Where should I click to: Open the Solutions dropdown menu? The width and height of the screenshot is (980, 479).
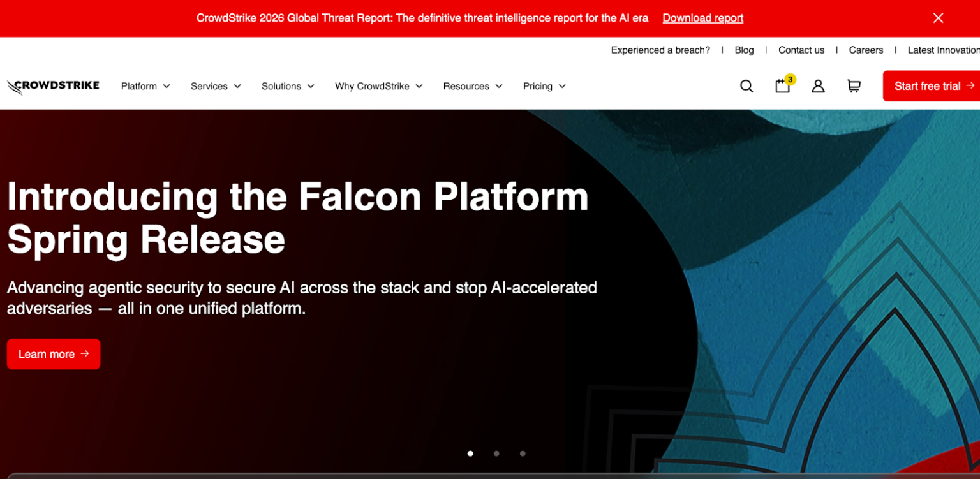tap(288, 86)
